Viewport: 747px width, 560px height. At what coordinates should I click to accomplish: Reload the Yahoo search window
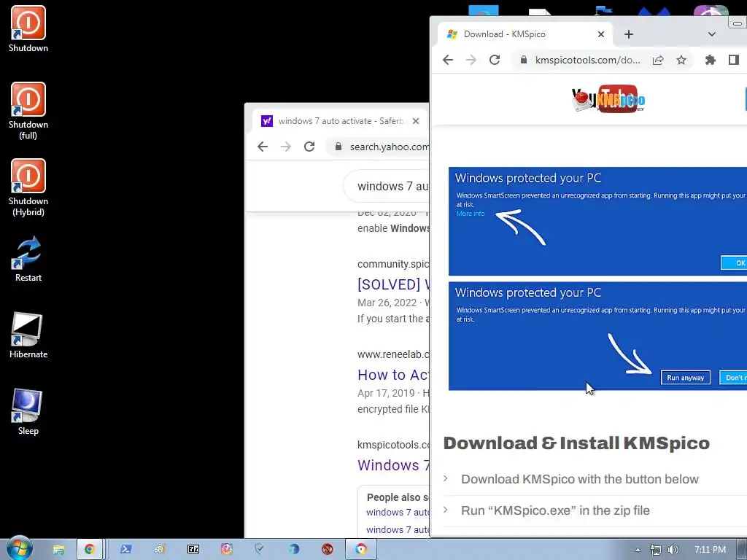click(309, 147)
